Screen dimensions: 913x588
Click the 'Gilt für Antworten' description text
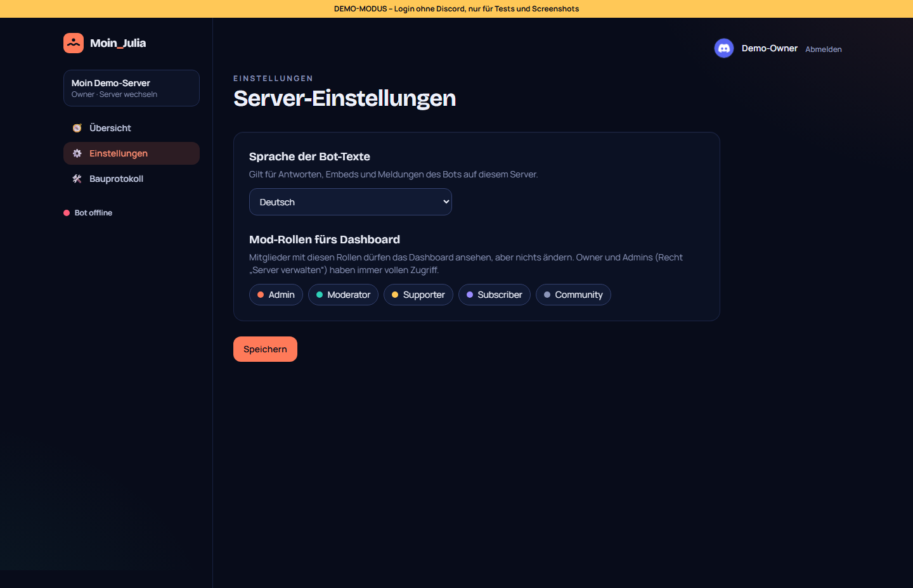[393, 174]
